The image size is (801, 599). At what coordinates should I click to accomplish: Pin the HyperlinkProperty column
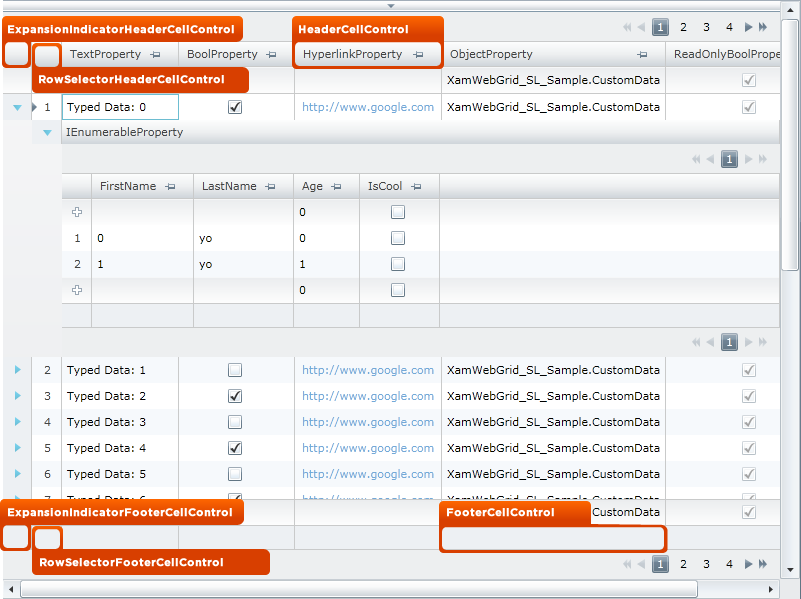point(418,55)
